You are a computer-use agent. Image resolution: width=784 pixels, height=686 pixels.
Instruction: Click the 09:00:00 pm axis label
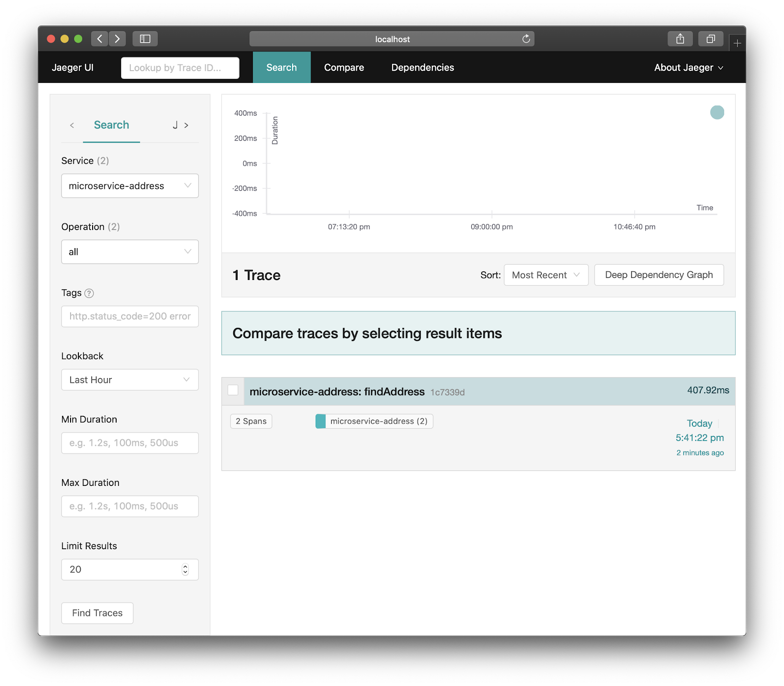[491, 227]
